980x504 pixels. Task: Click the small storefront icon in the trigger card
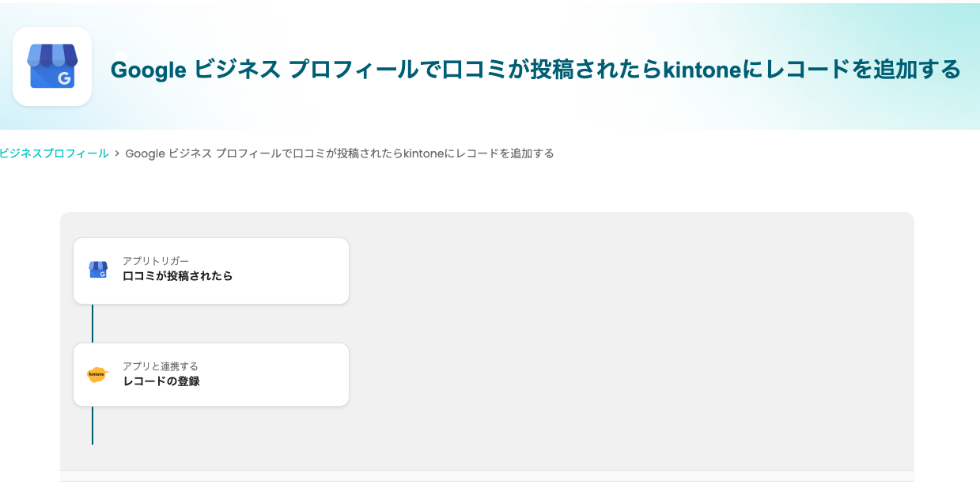tap(98, 270)
